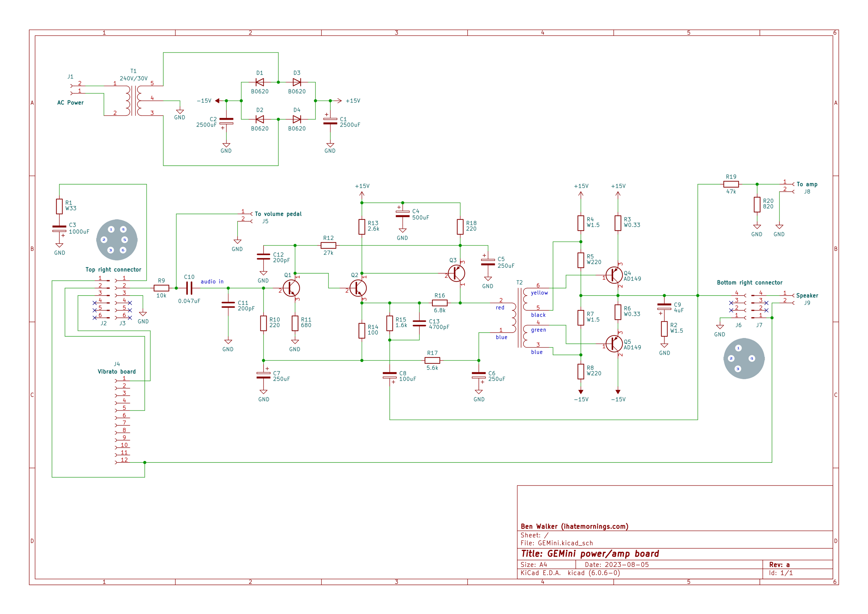This screenshot has width=868, height=614.
Task: Select diode D4 in bridge rectifier
Action: [297, 119]
